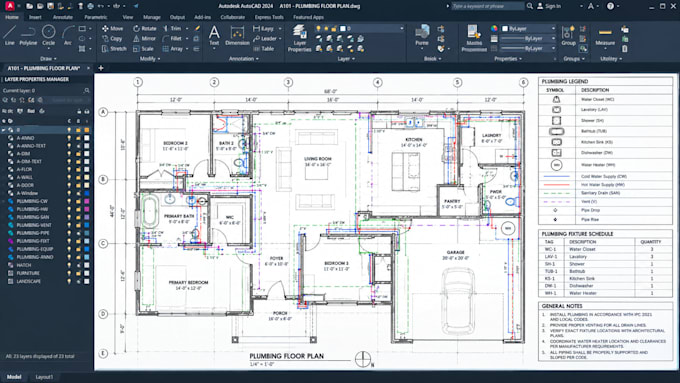Toggle visibility bulb of A-DOOR layer
Screen dimensions: 680x383
coord(69,185)
